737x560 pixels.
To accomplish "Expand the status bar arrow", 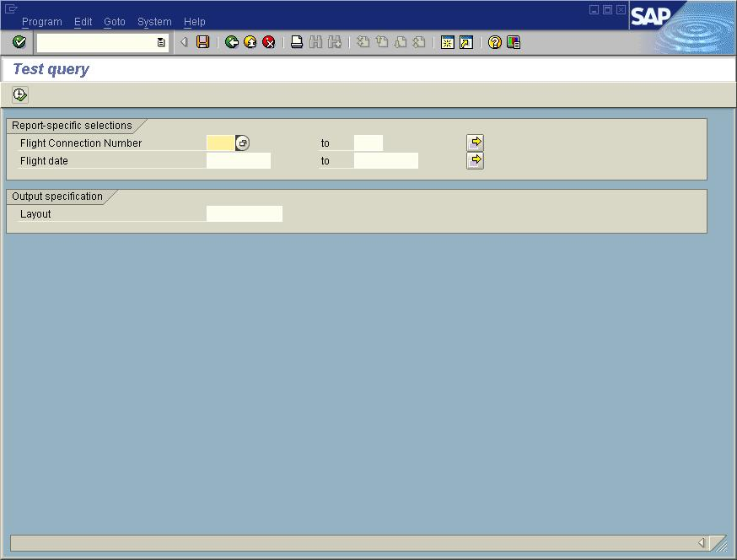I will [702, 543].
